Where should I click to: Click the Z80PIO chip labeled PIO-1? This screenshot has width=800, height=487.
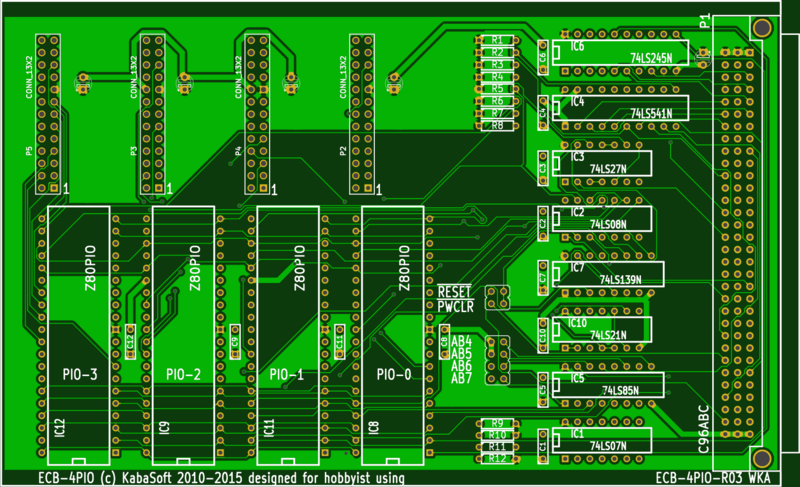click(286, 330)
